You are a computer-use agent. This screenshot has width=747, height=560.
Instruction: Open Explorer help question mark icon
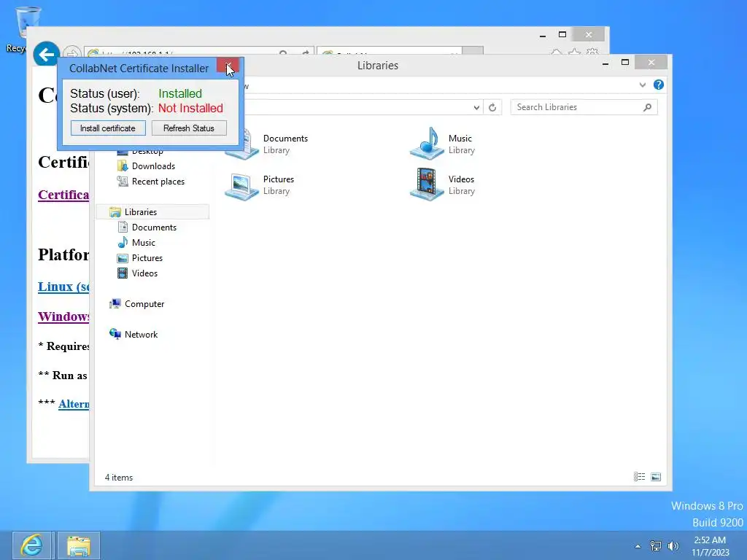659,85
